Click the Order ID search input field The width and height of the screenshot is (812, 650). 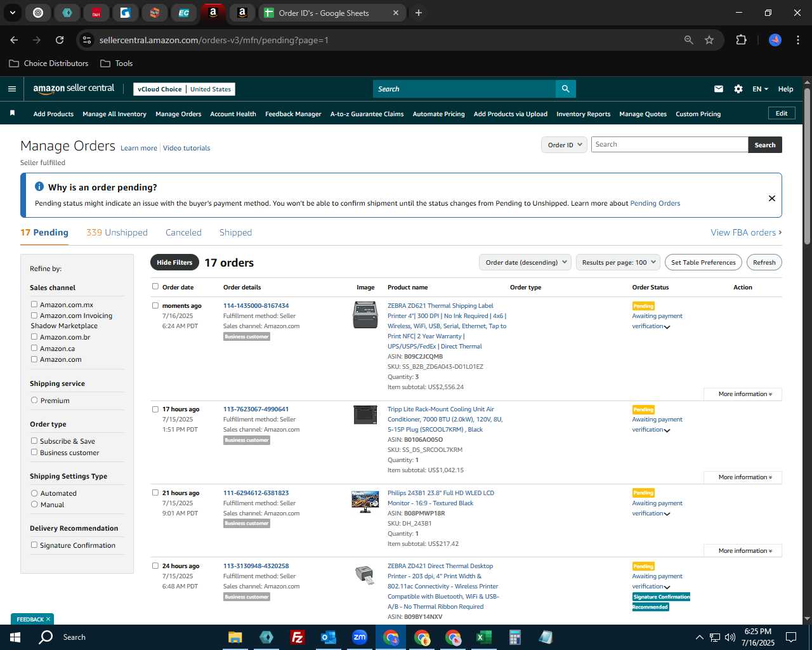click(669, 144)
